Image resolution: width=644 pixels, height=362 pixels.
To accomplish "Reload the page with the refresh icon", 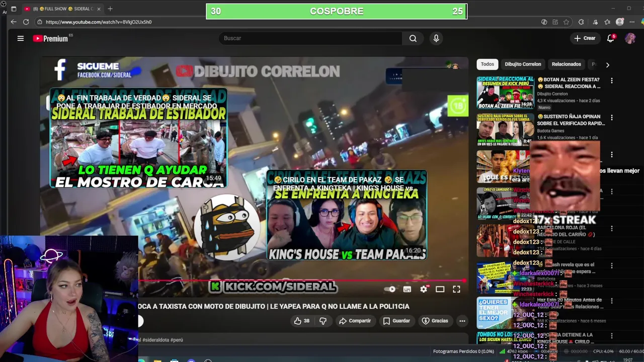I will click(26, 22).
